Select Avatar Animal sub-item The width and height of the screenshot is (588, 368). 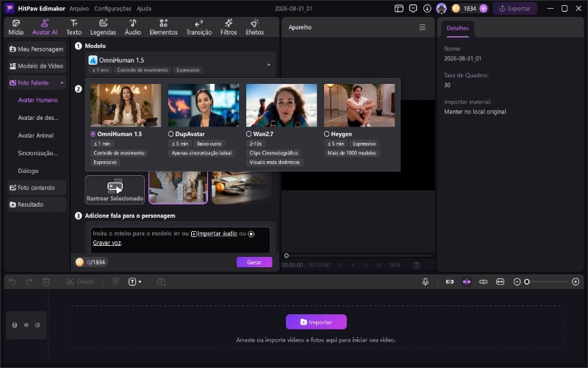(36, 135)
